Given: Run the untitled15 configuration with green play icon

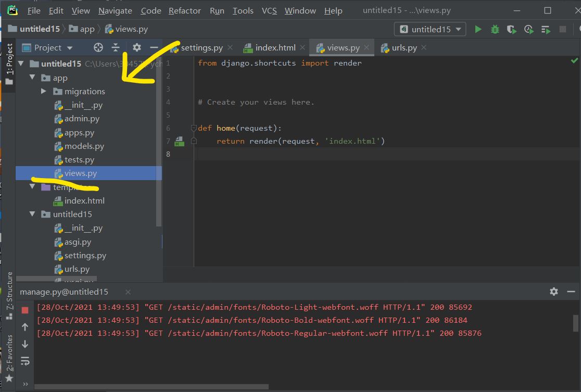Looking at the screenshot, I should [478, 30].
